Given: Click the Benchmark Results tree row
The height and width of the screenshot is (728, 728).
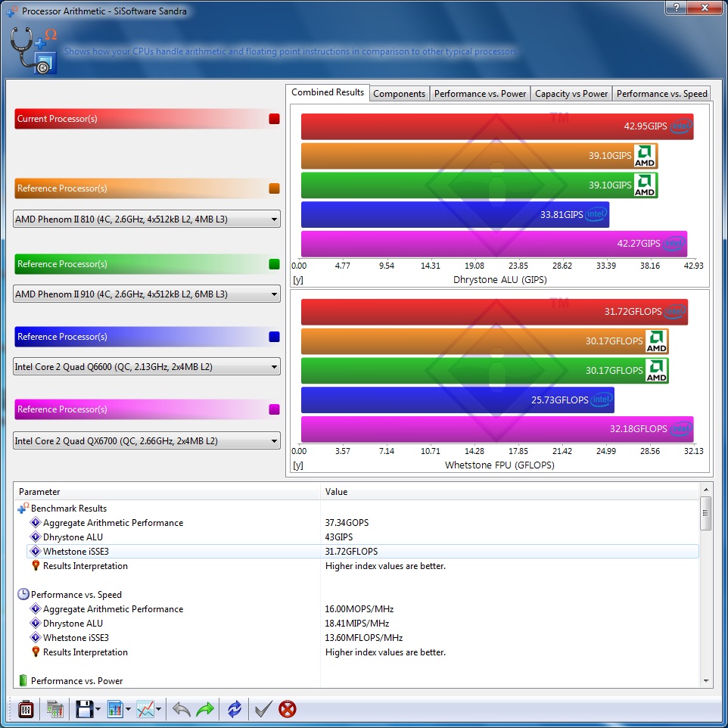Looking at the screenshot, I should tap(69, 508).
